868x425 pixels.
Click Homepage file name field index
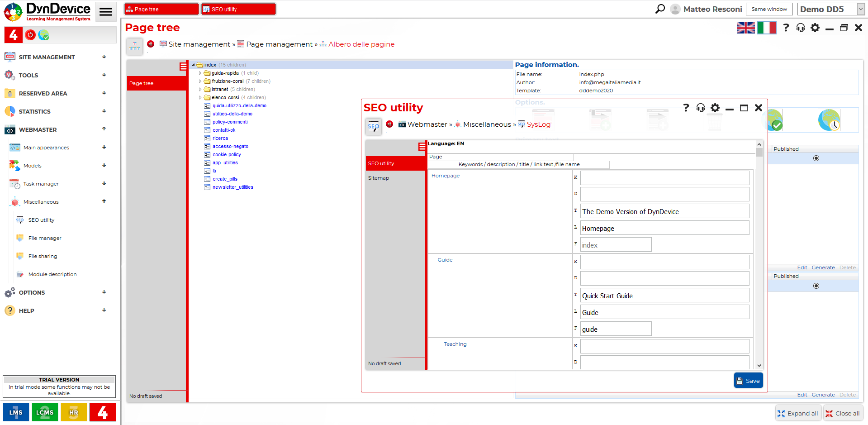[x=616, y=245]
